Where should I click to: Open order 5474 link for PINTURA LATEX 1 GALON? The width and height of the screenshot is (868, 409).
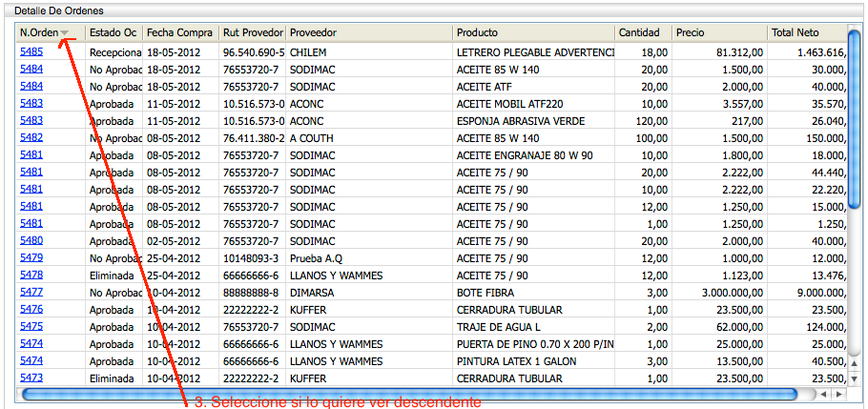coord(31,360)
